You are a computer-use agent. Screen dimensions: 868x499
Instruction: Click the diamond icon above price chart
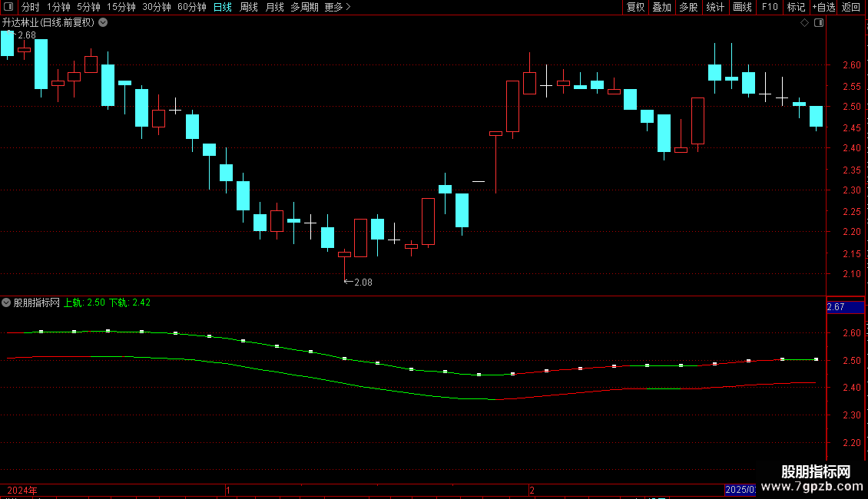(x=804, y=23)
